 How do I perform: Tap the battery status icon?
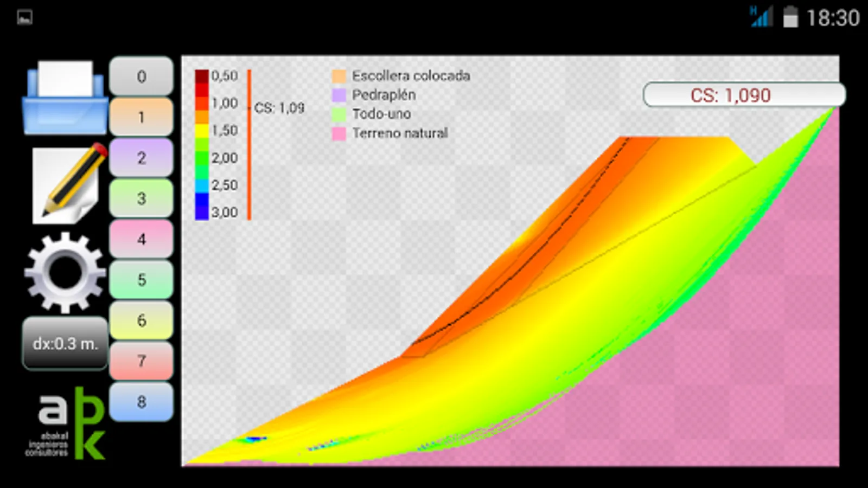tap(790, 17)
